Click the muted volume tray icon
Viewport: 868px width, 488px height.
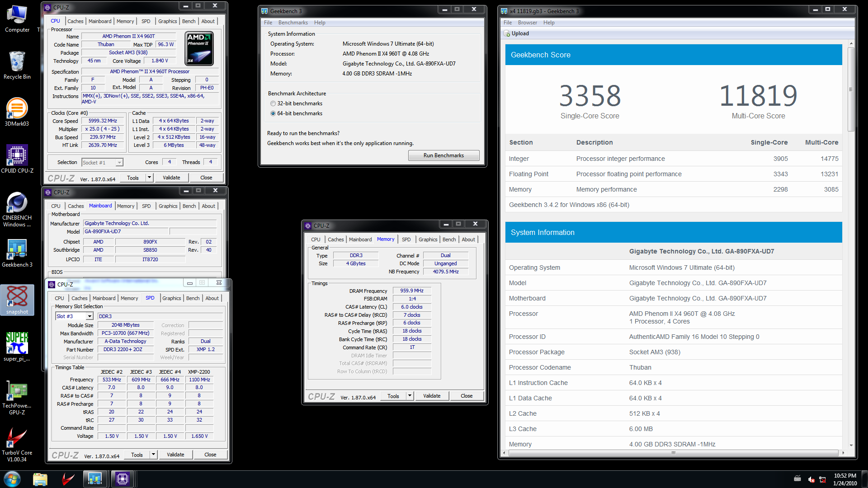click(811, 479)
